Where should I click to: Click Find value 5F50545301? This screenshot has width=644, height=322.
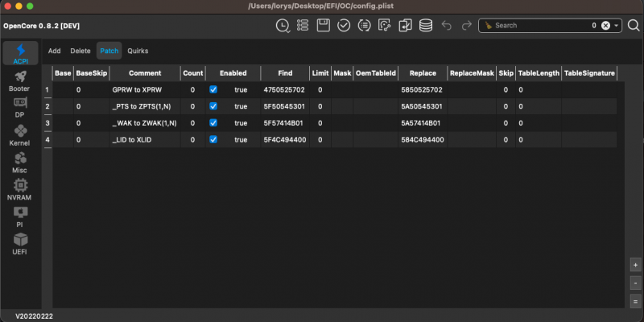click(x=285, y=106)
